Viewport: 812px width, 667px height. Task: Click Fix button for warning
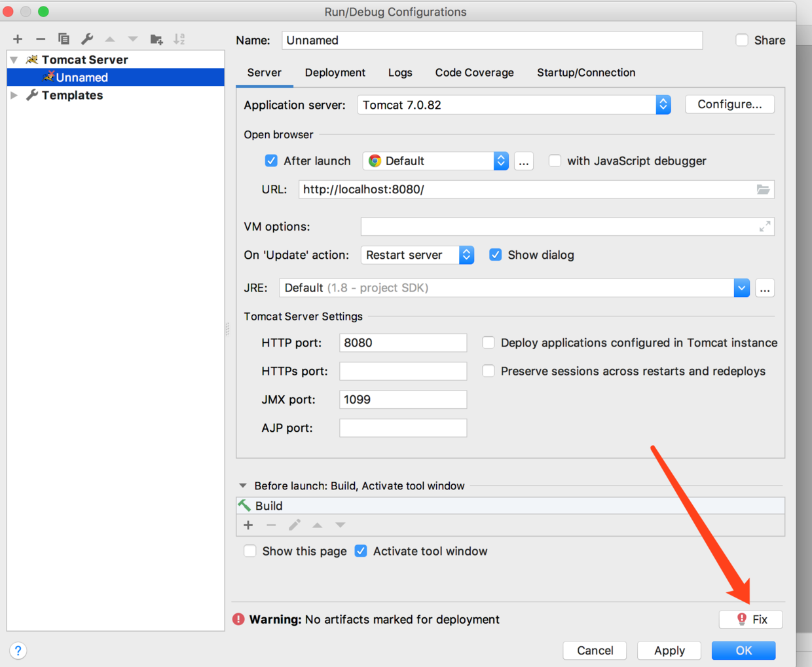pos(751,619)
